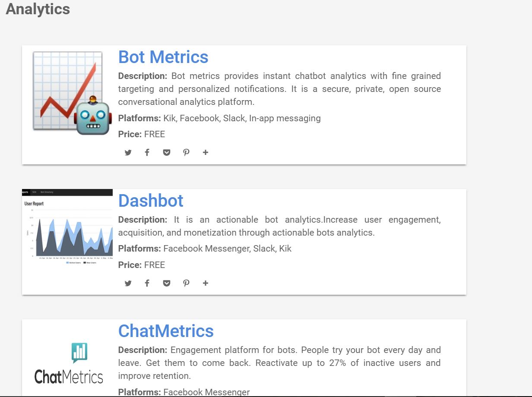Open more share options for Bot Metrics

(x=206, y=152)
